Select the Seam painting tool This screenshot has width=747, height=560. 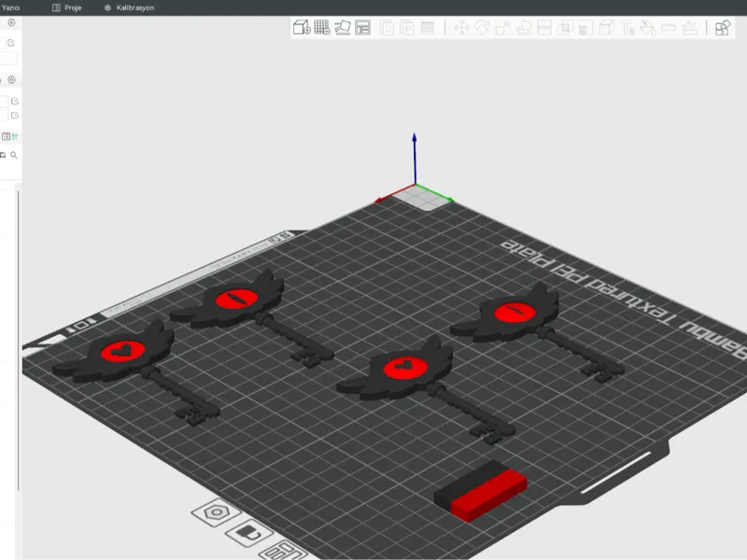pyautogui.click(x=606, y=28)
